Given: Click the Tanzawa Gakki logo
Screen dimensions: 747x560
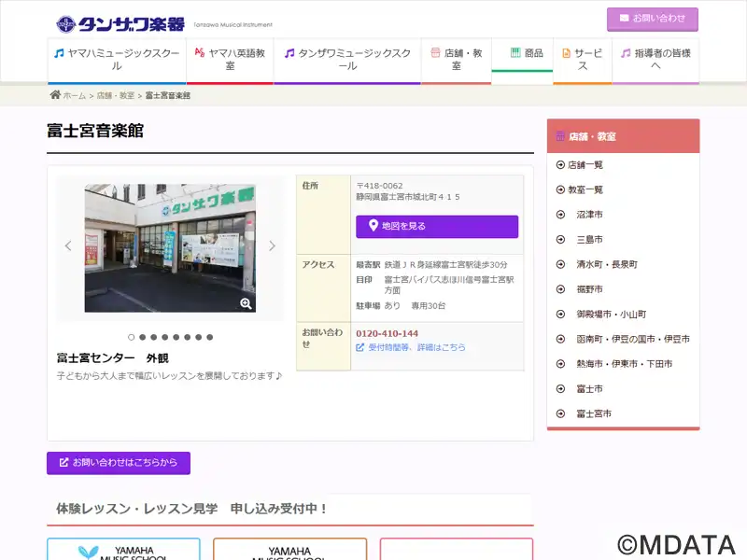Looking at the screenshot, I should coord(120,23).
